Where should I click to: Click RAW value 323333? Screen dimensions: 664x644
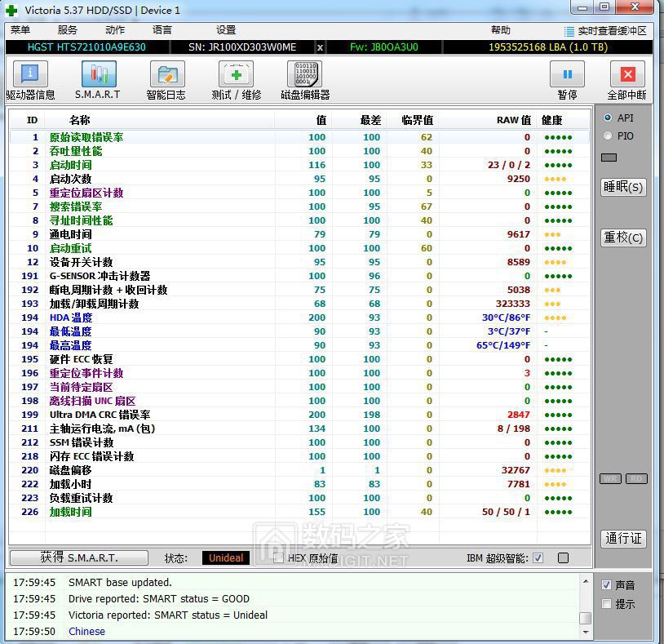[513, 304]
